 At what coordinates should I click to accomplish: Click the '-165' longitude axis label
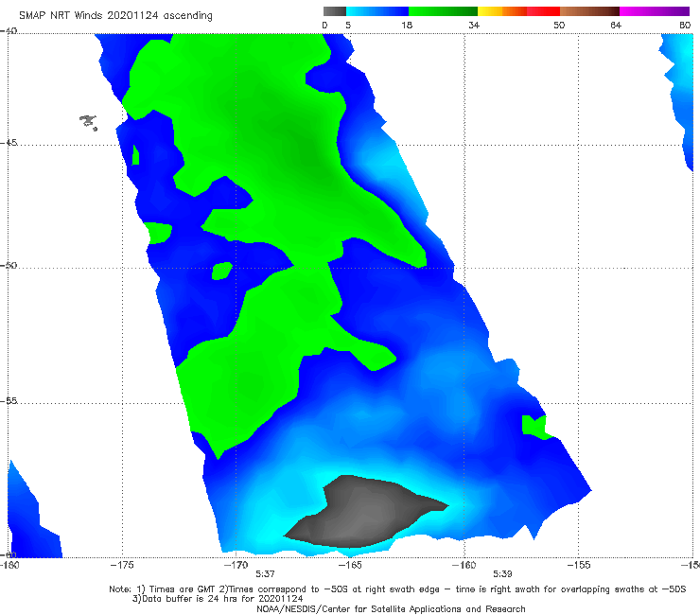(x=350, y=565)
